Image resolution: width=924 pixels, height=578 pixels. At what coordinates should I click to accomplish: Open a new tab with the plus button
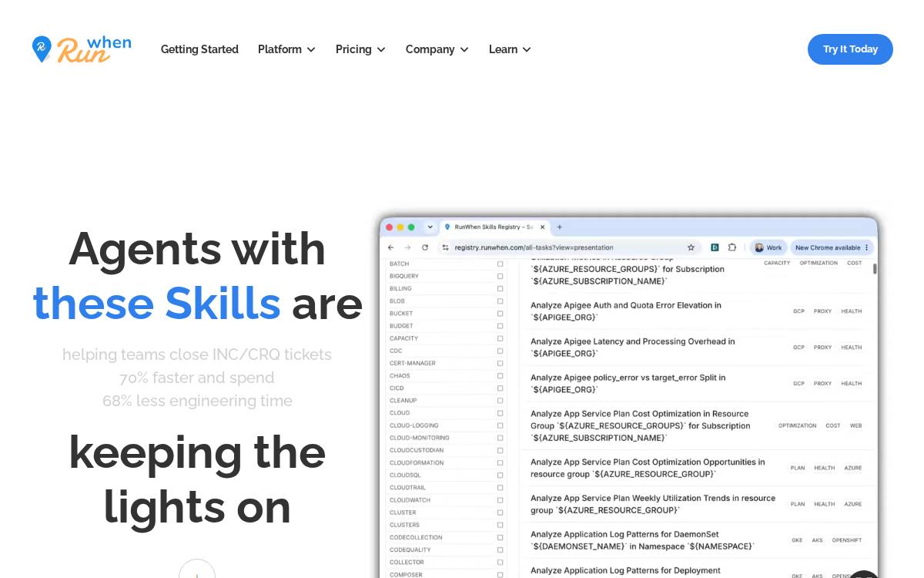(560, 227)
